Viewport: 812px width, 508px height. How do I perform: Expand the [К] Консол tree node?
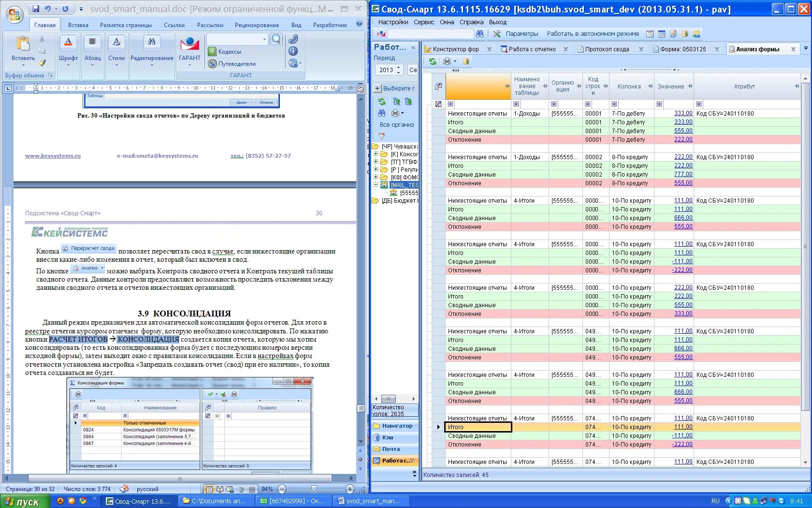tap(376, 154)
